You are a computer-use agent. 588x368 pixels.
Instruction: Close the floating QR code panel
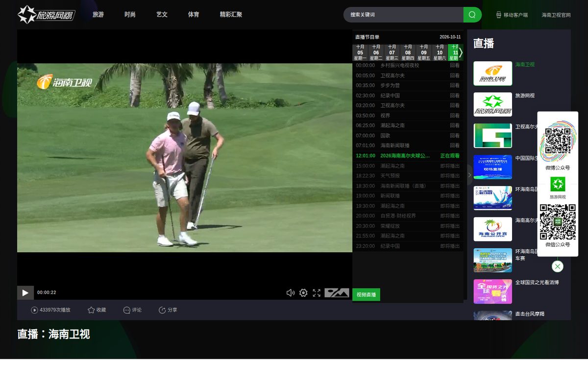(558, 266)
